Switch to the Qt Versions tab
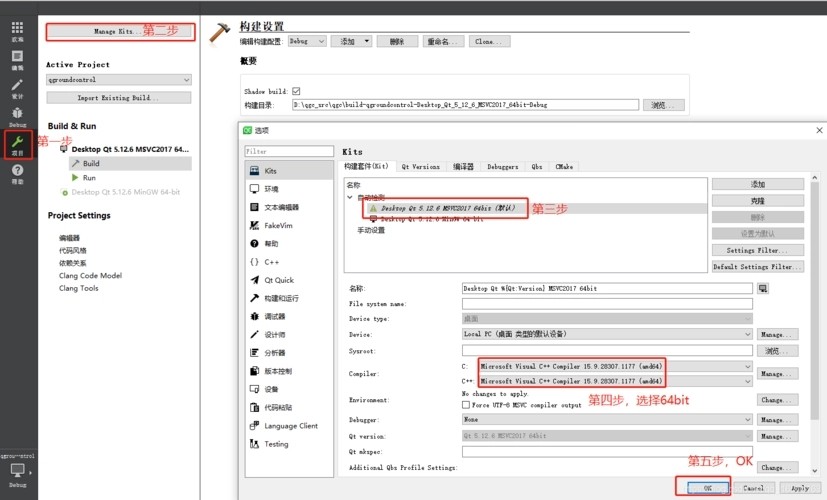 click(420, 167)
